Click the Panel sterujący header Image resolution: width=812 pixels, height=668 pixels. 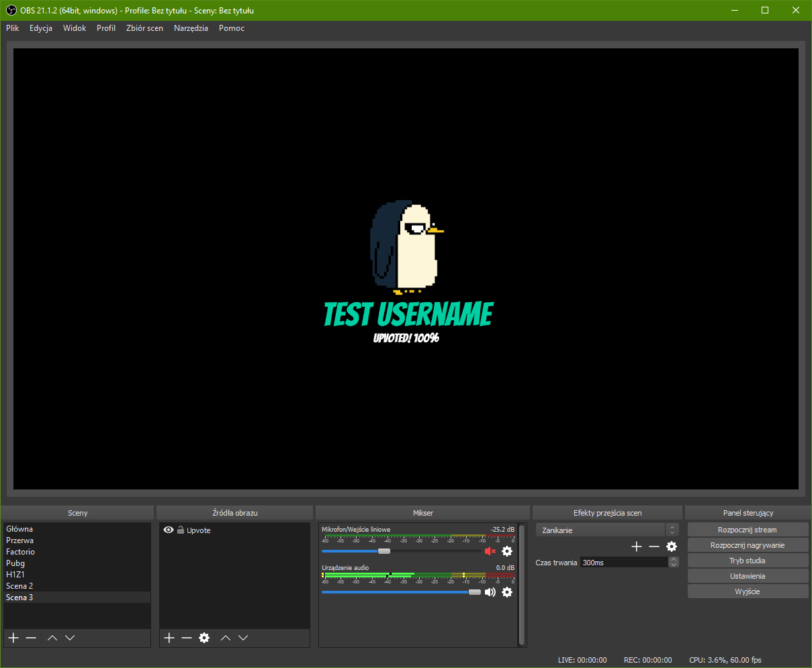coord(748,513)
